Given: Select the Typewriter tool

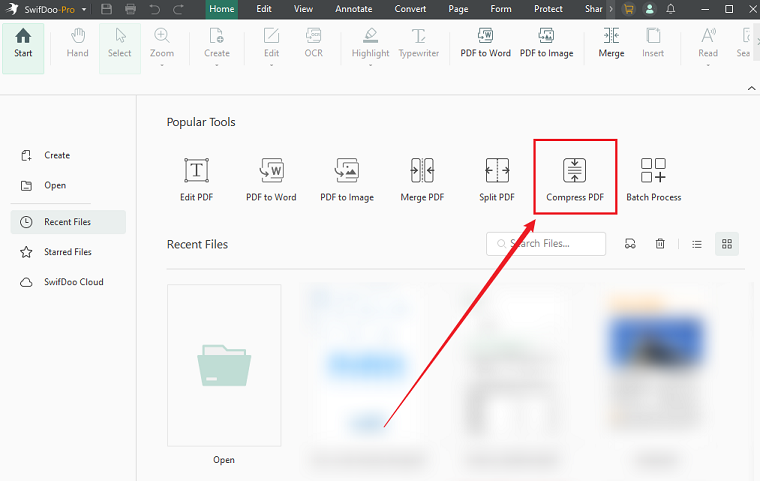Looking at the screenshot, I should tap(419, 44).
